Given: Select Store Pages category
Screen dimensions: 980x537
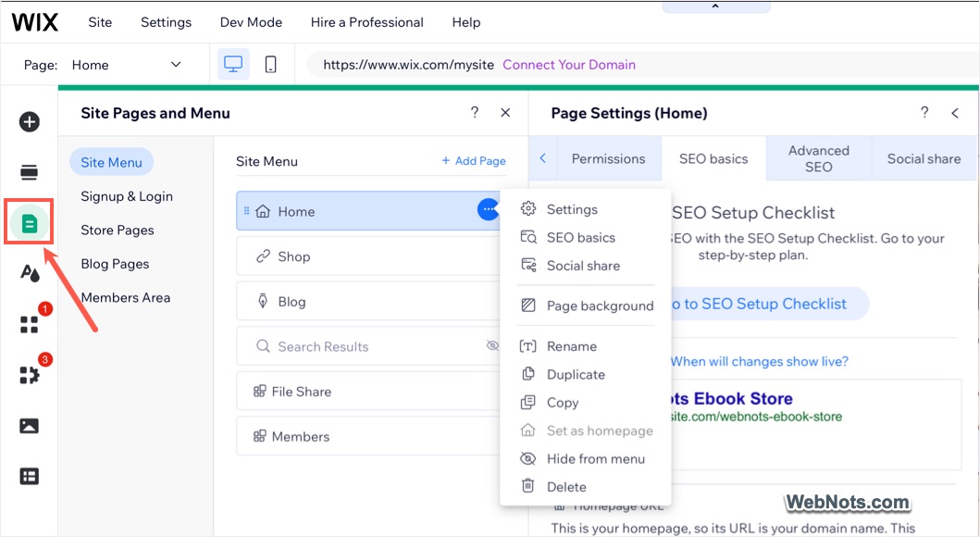Looking at the screenshot, I should [x=117, y=230].
